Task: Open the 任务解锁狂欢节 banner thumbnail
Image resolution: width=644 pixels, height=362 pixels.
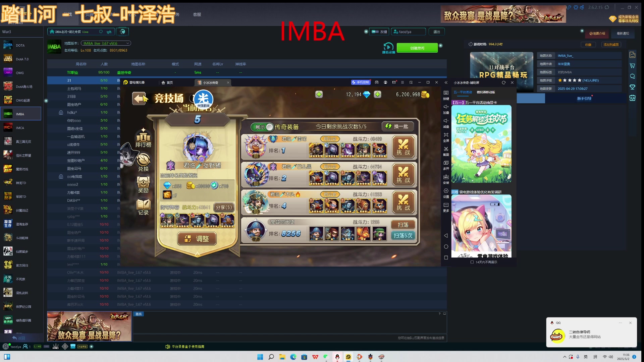Action: tap(481, 144)
